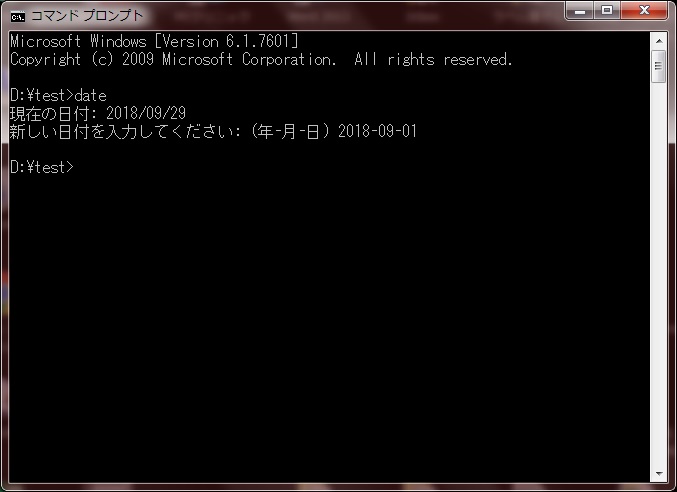Click the empty scrollbar track below thumb
This screenshot has width=677, height=492.
(x=659, y=274)
